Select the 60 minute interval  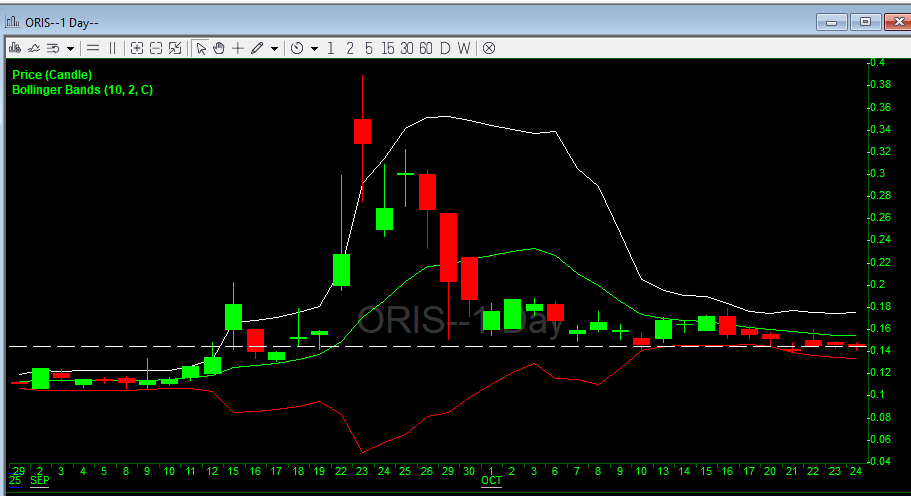425,47
